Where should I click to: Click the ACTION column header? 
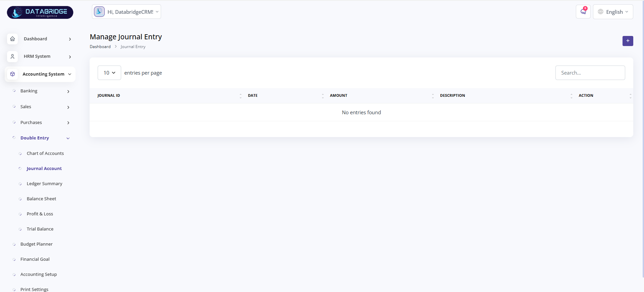(x=586, y=96)
